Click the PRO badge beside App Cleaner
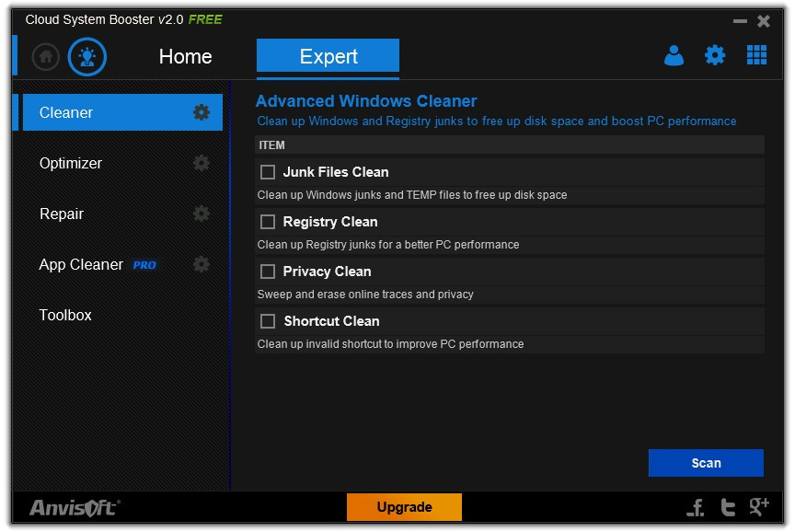The height and width of the screenshot is (532, 795). click(x=144, y=265)
